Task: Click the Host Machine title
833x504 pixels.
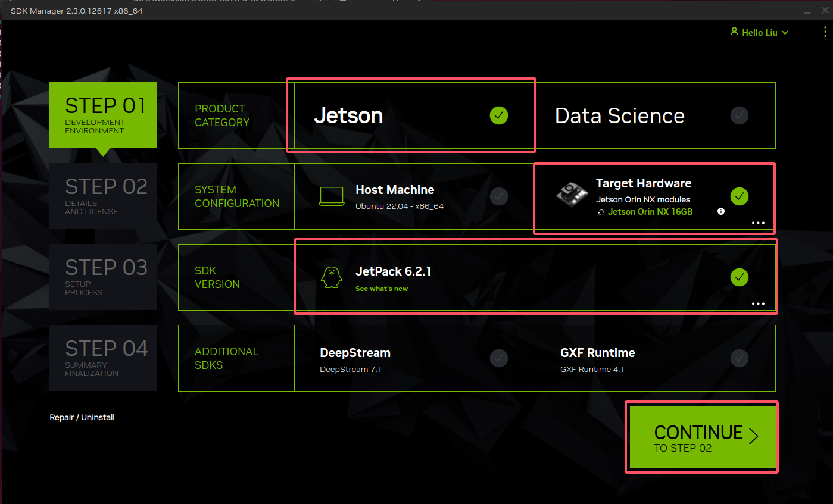Action: coord(395,190)
